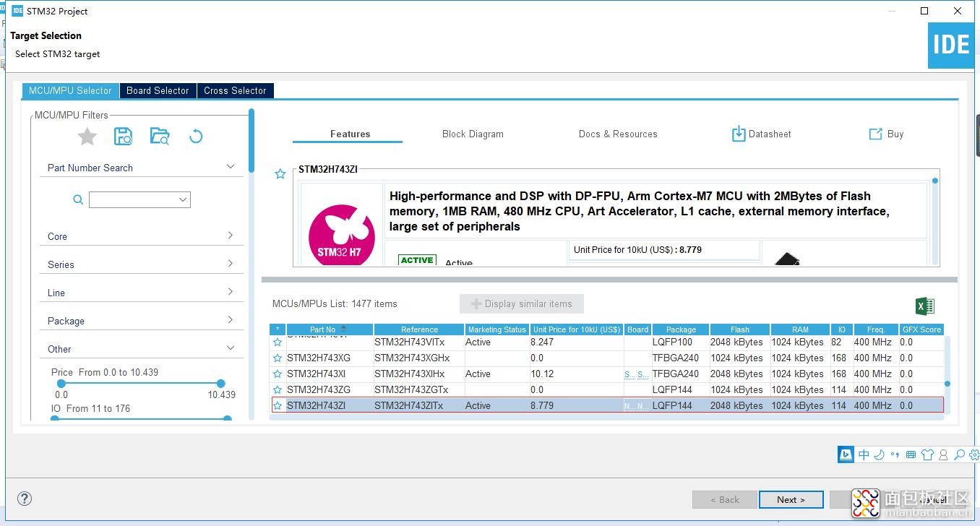Click the STM32 H7 butterfly logo
This screenshot has width=980, height=526.
[x=341, y=235]
